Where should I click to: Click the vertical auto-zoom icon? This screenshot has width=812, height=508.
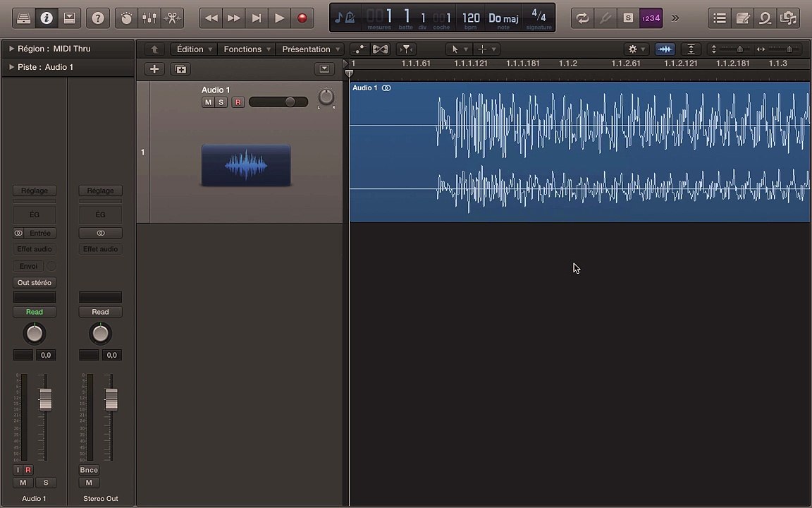click(691, 49)
